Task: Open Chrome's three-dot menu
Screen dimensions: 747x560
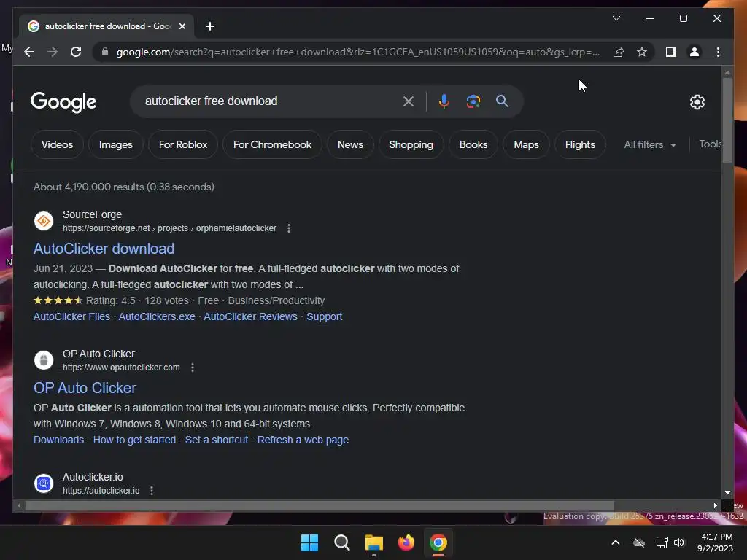Action: click(x=718, y=52)
